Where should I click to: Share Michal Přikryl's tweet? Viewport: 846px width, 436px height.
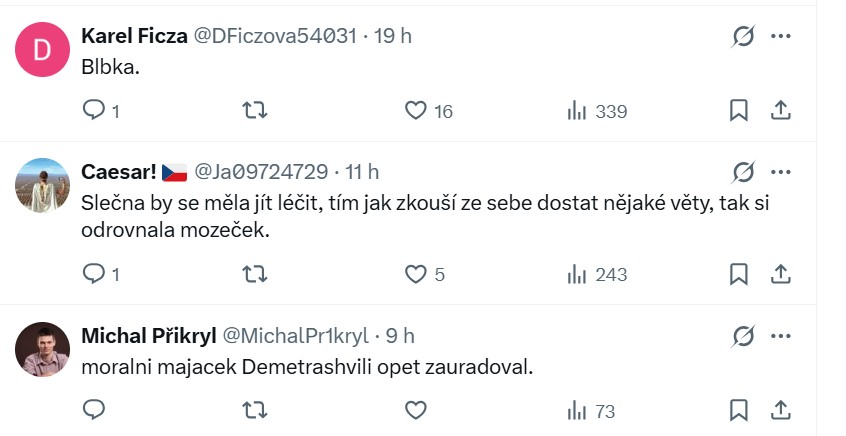point(782,410)
